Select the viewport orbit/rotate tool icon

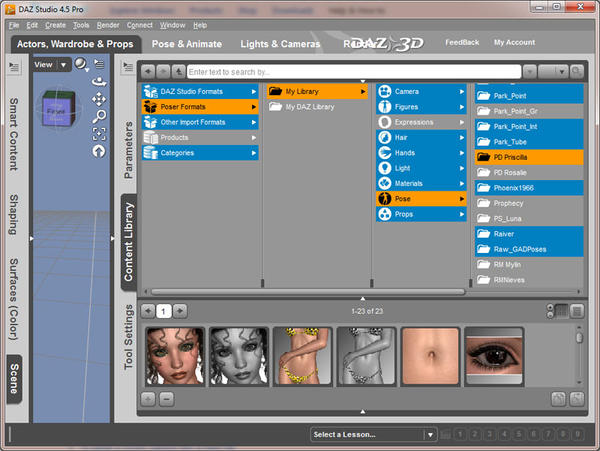[x=99, y=81]
